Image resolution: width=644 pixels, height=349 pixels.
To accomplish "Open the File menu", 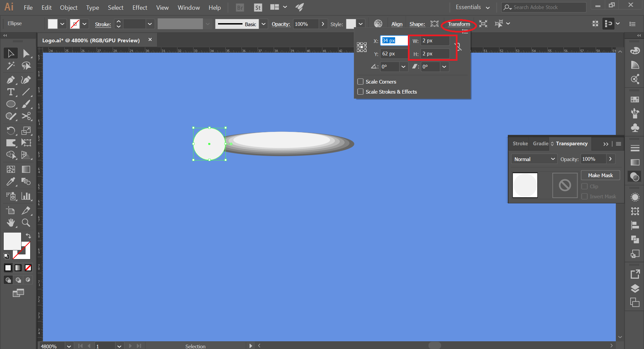I will click(x=28, y=7).
